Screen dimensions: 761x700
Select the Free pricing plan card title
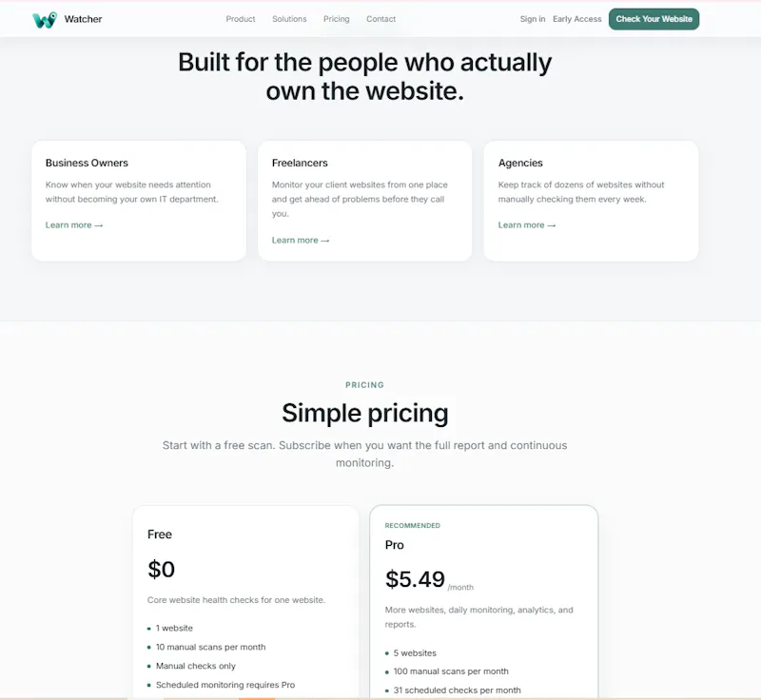[160, 535]
